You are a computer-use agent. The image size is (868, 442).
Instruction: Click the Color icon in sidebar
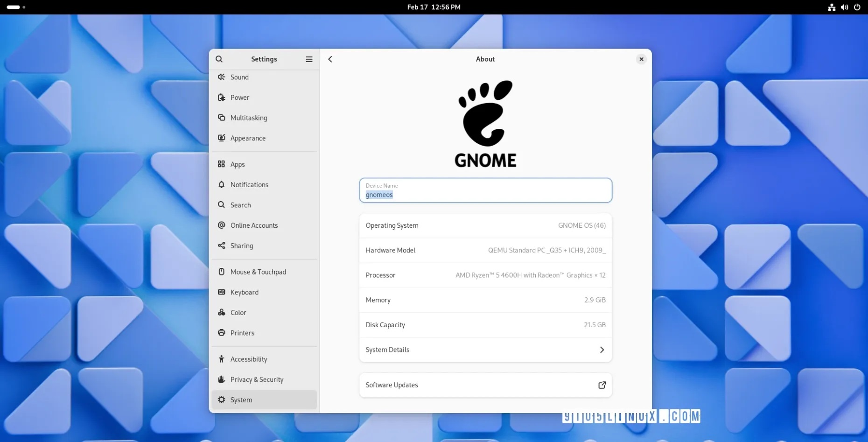click(222, 312)
